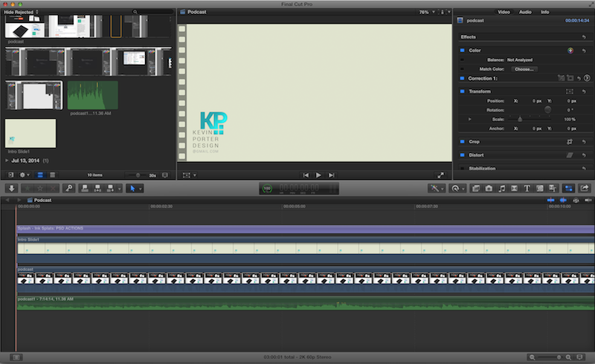Show or hide the Timeline Index icon

16,357
